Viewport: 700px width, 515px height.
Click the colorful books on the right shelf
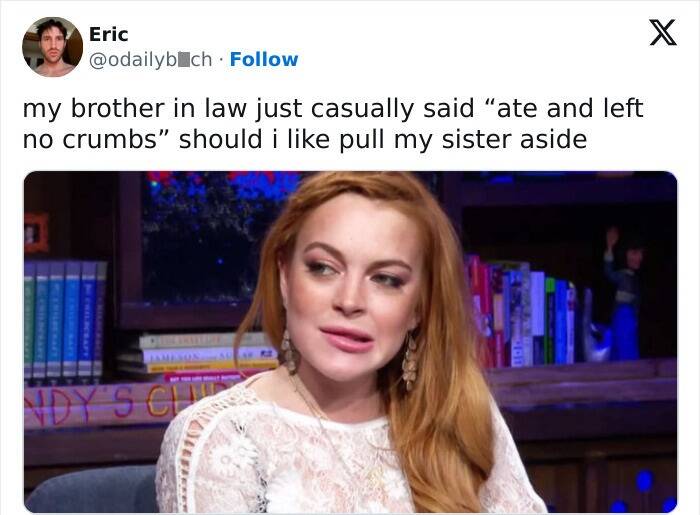(520, 312)
